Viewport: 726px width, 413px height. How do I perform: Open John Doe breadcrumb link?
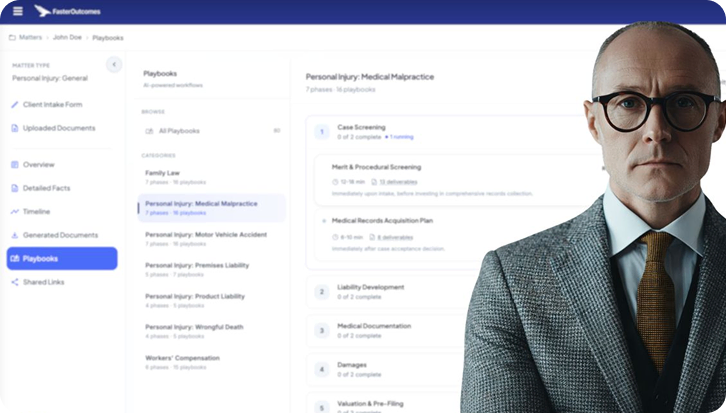click(x=67, y=38)
